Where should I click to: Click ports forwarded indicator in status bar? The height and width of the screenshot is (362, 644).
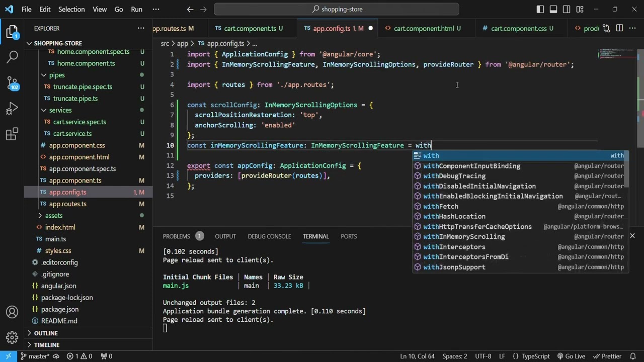point(107,356)
